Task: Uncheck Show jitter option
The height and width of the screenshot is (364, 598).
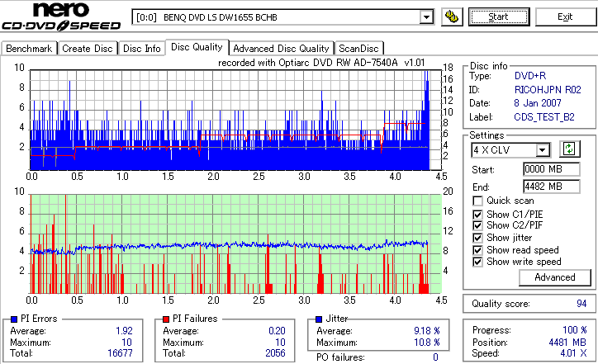Action: coord(477,238)
